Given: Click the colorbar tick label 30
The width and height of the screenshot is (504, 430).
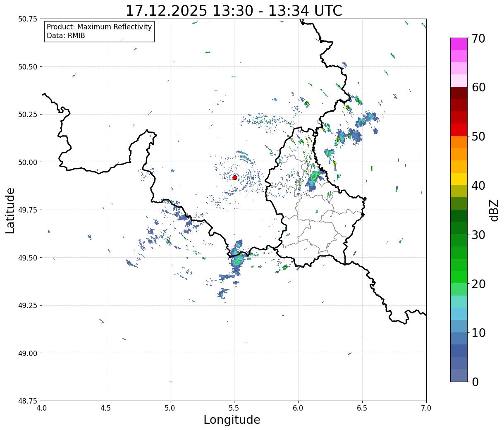Looking at the screenshot, I should tap(478, 235).
